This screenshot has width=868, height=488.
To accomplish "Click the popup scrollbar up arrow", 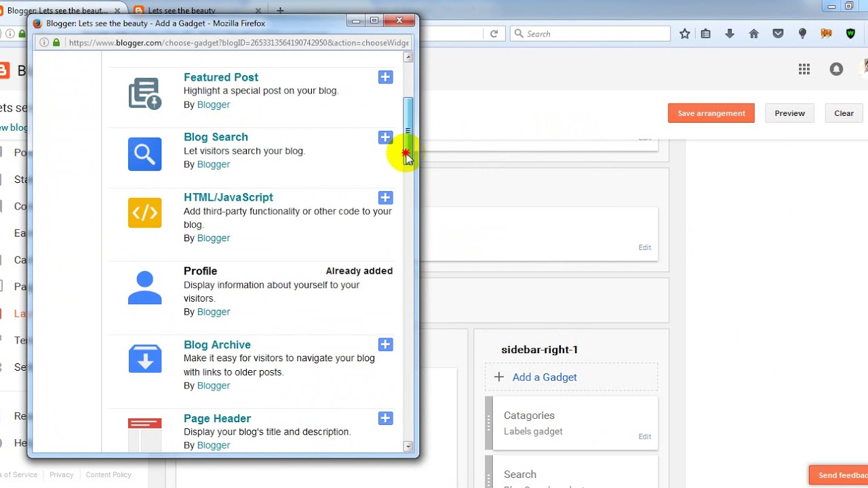I will (x=408, y=58).
